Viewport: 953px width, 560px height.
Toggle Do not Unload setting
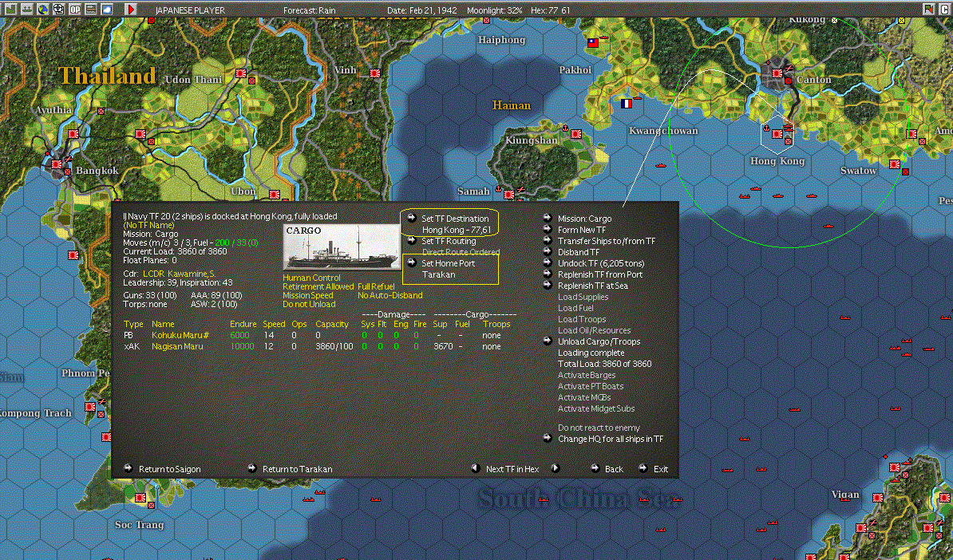309,304
